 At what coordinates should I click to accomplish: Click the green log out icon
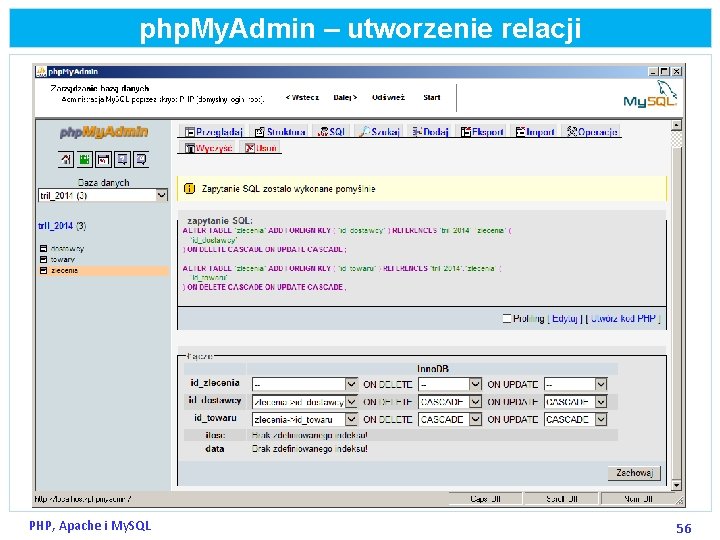click(x=84, y=159)
